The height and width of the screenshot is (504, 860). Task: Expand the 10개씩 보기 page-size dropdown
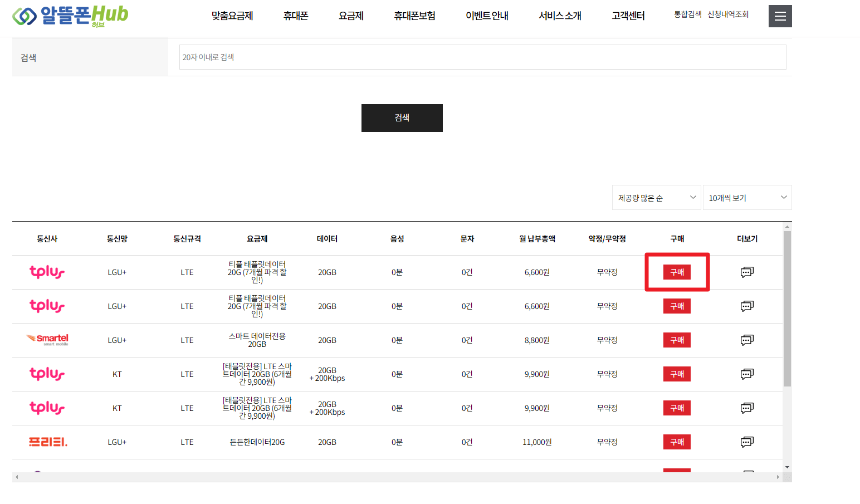tap(747, 198)
